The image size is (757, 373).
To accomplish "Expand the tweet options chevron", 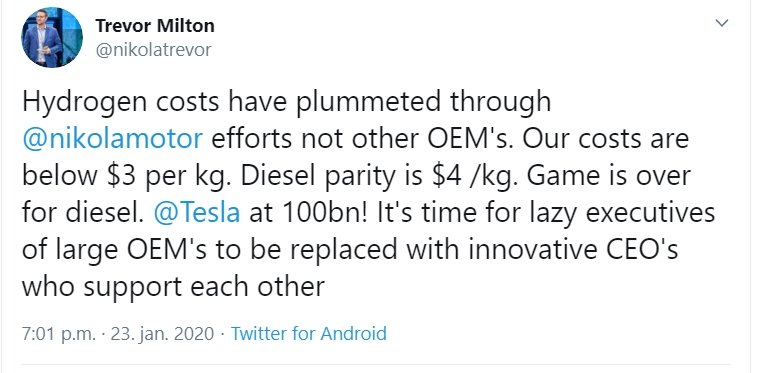I will (x=721, y=23).
